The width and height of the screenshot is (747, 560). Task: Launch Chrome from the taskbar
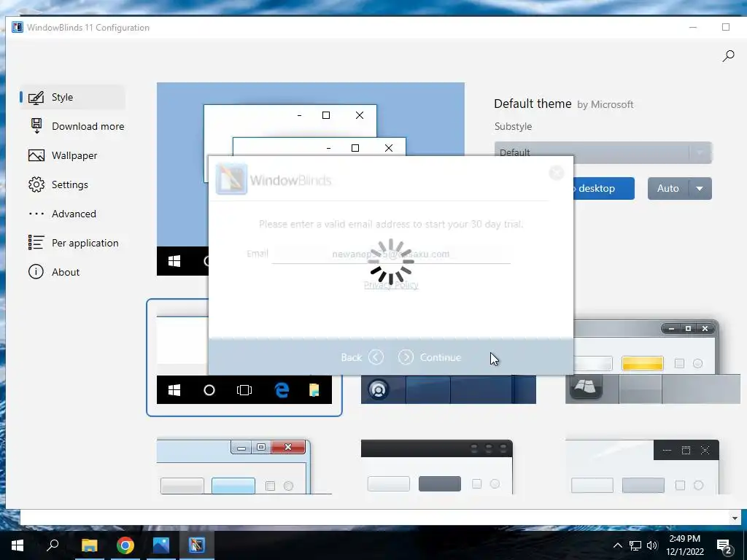[125, 545]
